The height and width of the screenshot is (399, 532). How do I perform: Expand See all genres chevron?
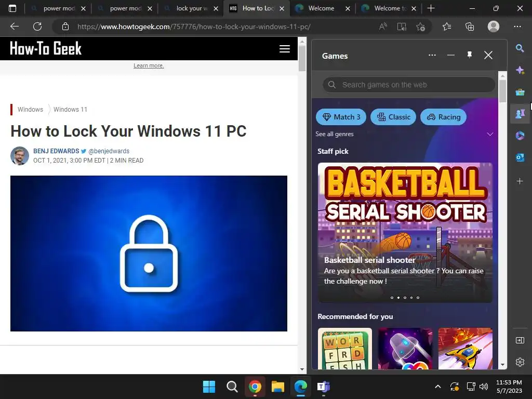490,134
